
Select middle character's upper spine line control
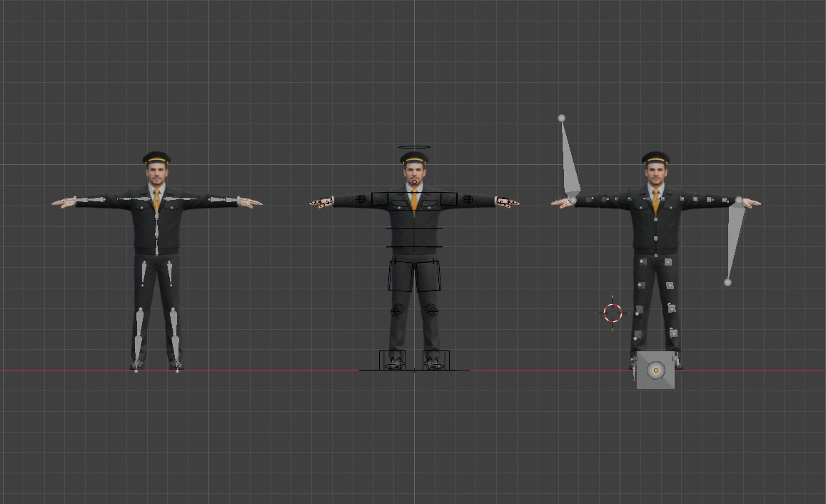coord(414,228)
